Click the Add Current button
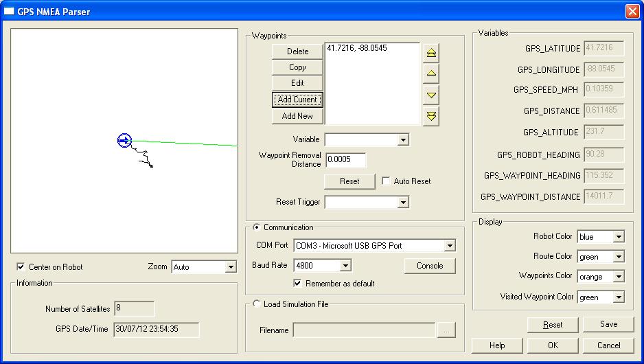644x364 pixels. pos(297,100)
